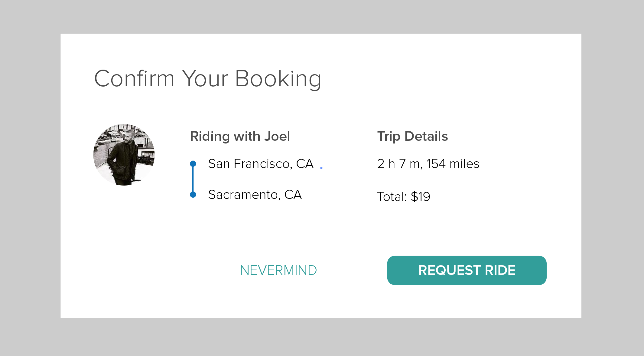Cancel the booking with Nevermind
This screenshot has height=356, width=644.
point(278,270)
